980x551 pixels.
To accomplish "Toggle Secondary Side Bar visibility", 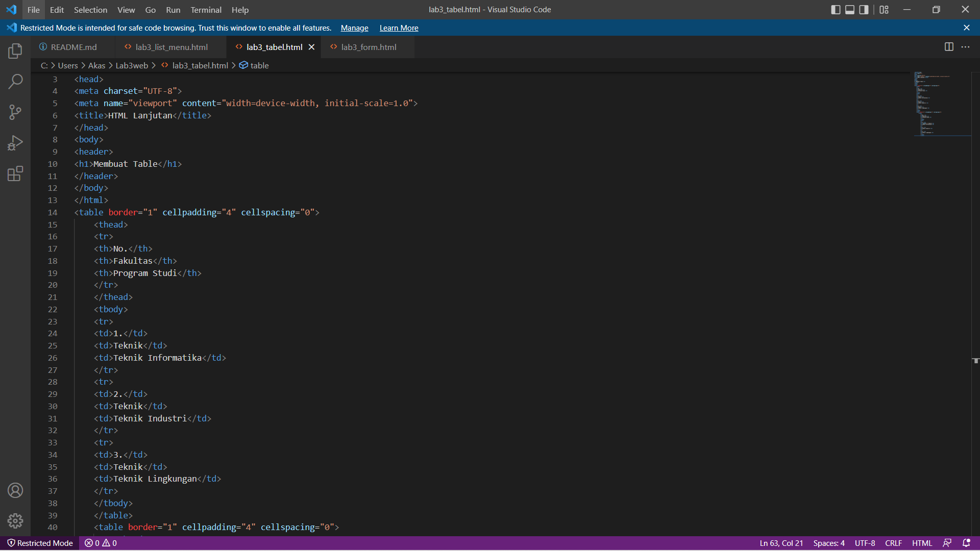I will [x=864, y=10].
